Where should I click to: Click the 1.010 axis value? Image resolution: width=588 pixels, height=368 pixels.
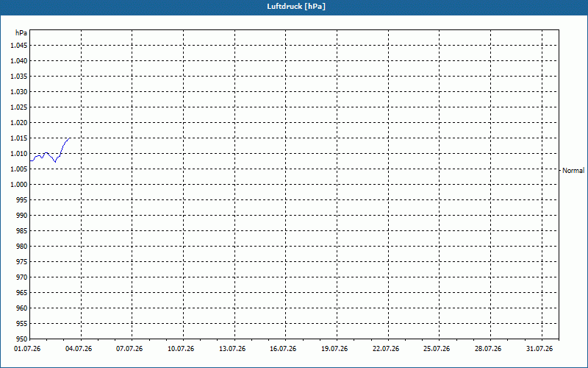19,154
